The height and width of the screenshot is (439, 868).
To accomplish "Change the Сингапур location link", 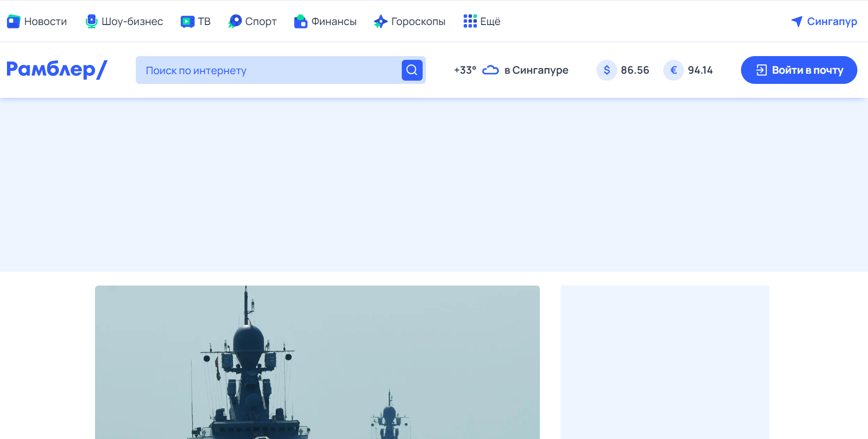I will pos(832,21).
